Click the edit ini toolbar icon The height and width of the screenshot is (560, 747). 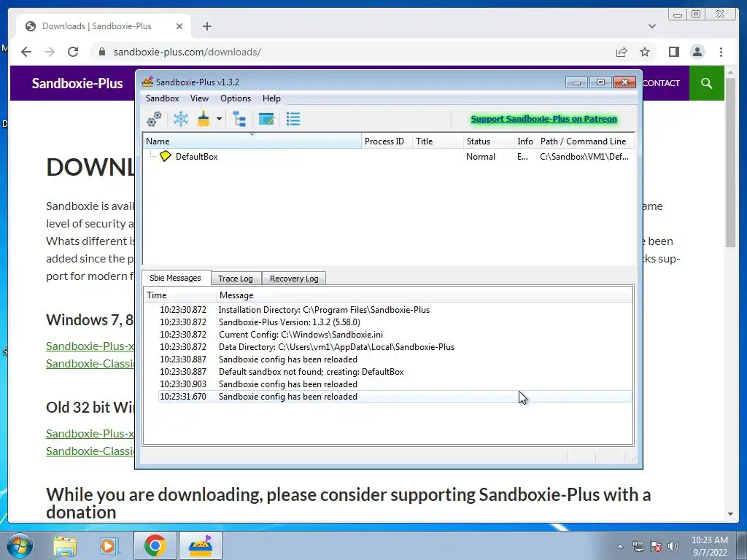coord(266,119)
